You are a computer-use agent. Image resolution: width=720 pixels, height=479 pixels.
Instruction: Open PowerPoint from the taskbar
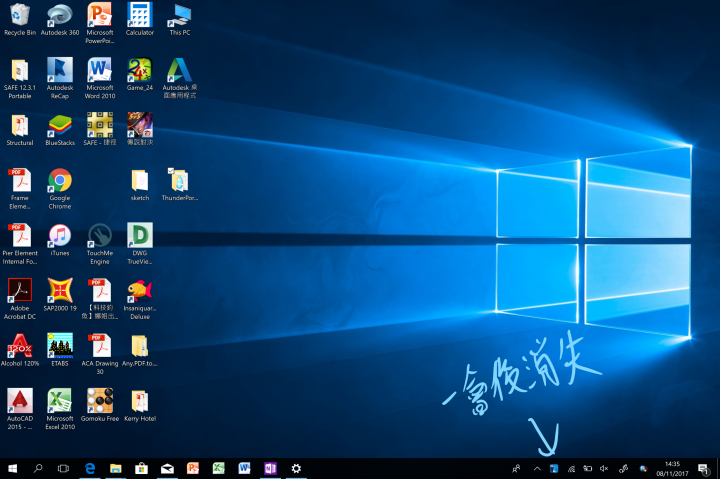[x=193, y=468]
